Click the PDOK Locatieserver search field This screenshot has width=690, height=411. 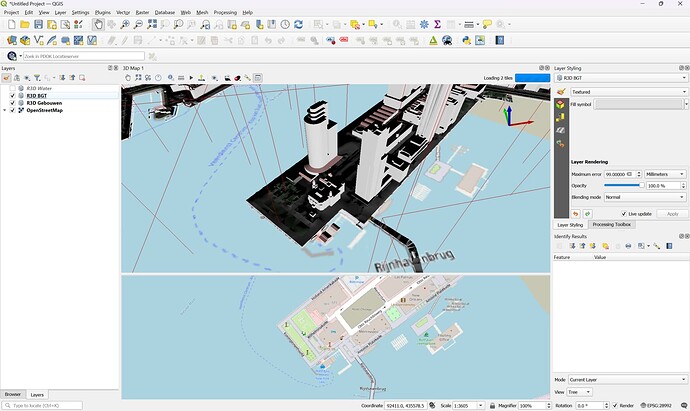pyautogui.click(x=82, y=56)
